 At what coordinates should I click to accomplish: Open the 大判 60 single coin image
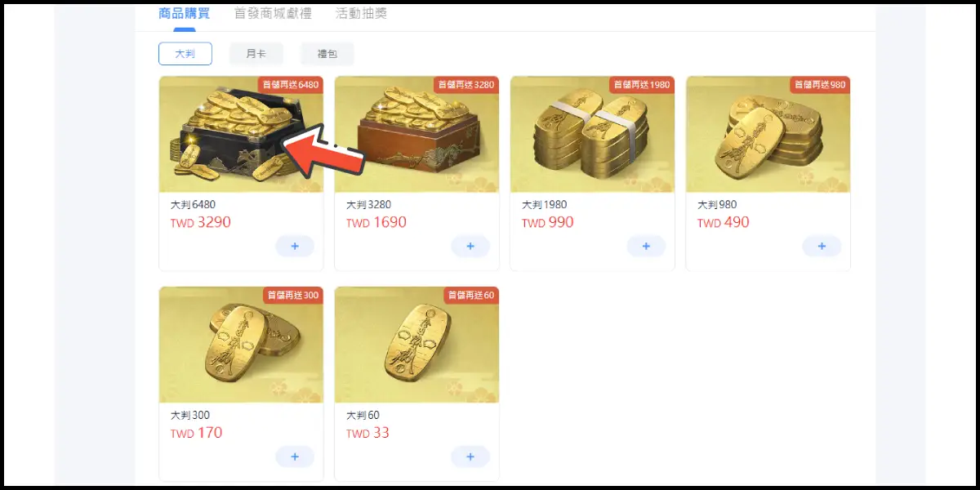tap(416, 345)
